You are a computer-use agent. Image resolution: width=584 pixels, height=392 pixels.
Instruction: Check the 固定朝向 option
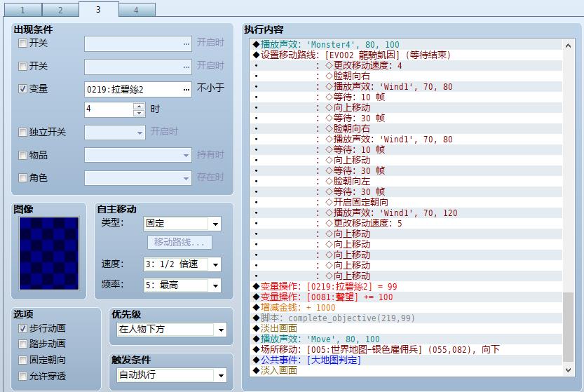22,360
